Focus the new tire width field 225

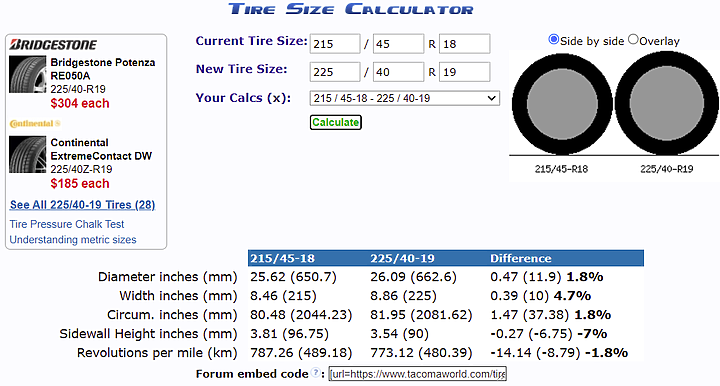[335, 72]
